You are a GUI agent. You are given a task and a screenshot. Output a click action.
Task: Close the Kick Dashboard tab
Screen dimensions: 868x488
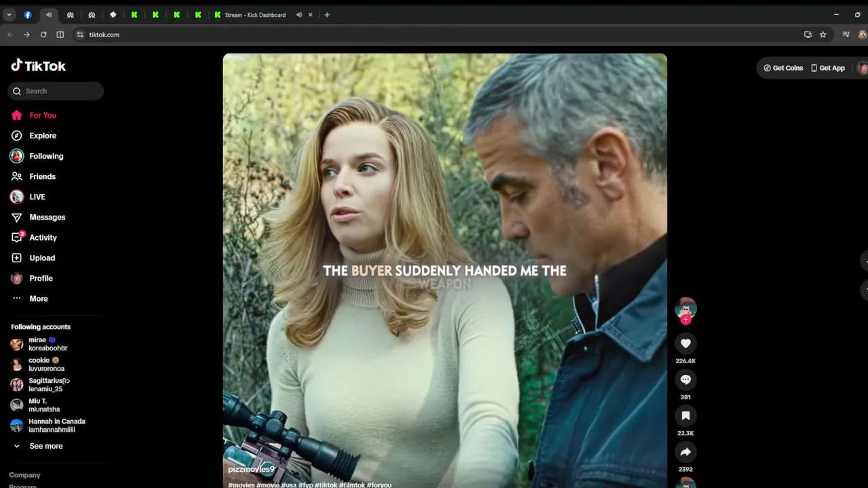[311, 15]
